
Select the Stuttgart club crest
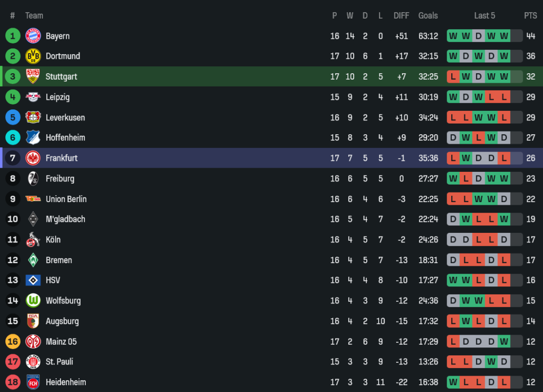pyautogui.click(x=33, y=76)
